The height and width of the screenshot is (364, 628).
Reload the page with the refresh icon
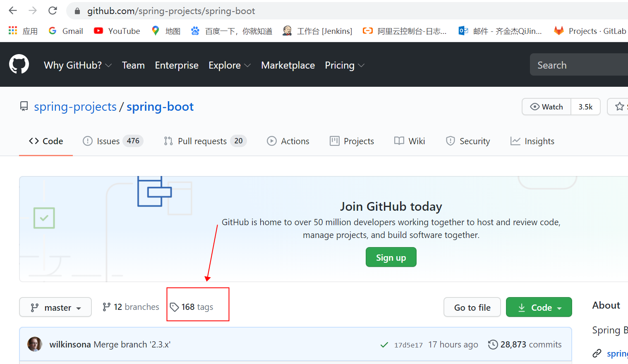click(x=53, y=11)
